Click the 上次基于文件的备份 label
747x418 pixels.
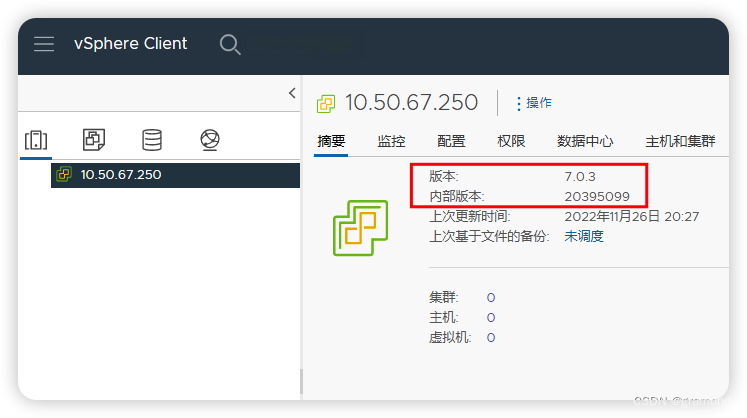pyautogui.click(x=489, y=236)
